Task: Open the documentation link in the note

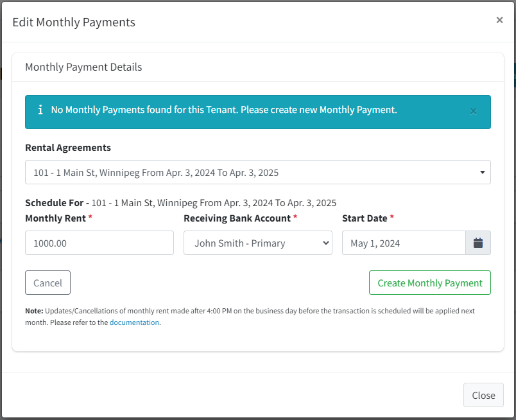Action: [134, 322]
